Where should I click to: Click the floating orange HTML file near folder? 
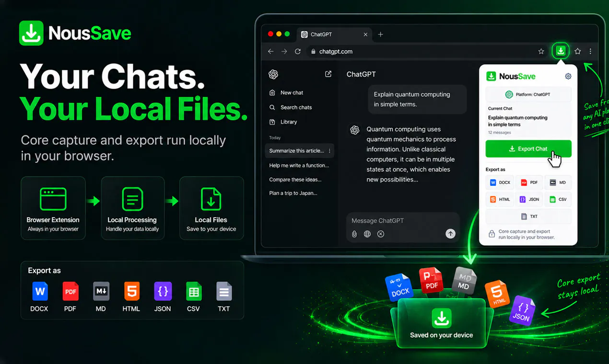[x=497, y=294]
